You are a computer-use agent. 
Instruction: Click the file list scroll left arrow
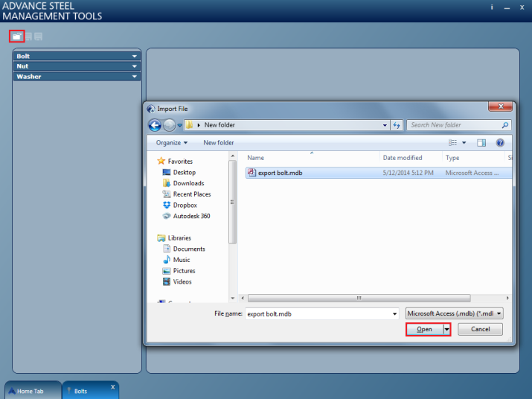pos(243,299)
